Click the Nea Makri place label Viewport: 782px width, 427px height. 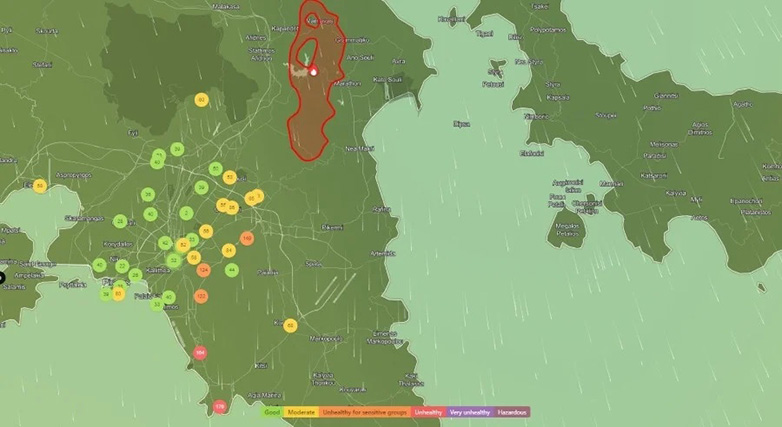[360, 148]
